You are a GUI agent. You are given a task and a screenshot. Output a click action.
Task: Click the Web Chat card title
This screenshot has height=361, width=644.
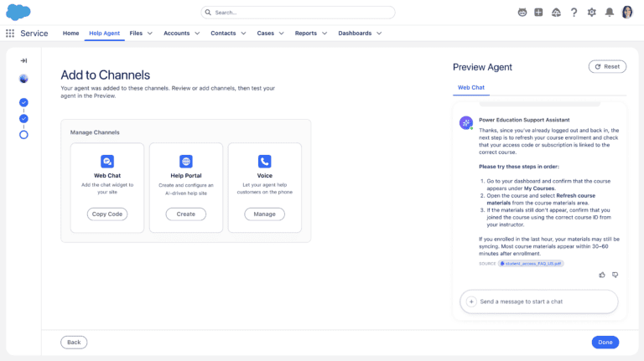point(107,176)
